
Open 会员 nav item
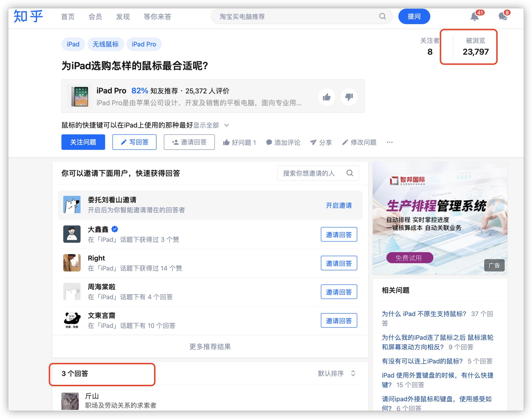click(95, 17)
